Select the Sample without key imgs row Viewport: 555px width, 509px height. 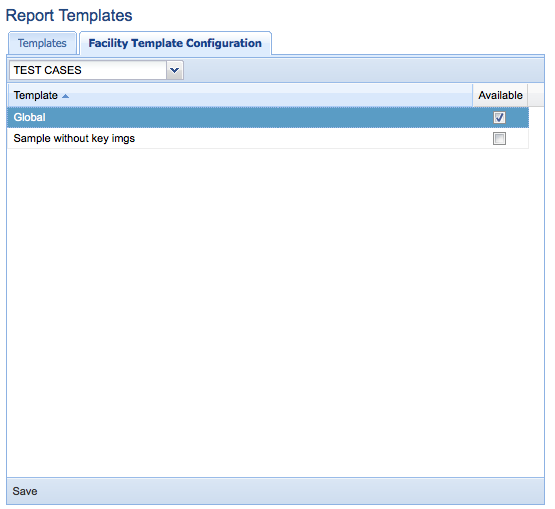click(x=268, y=138)
